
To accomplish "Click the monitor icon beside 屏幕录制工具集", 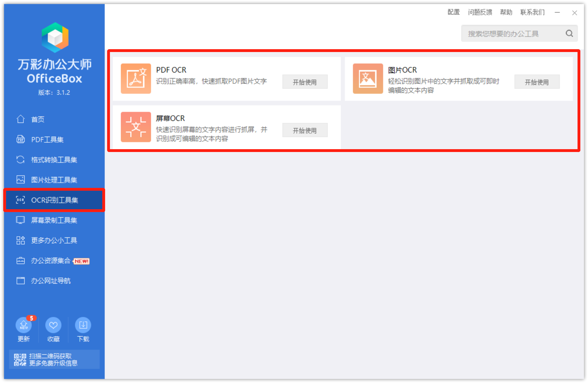I will coord(21,220).
